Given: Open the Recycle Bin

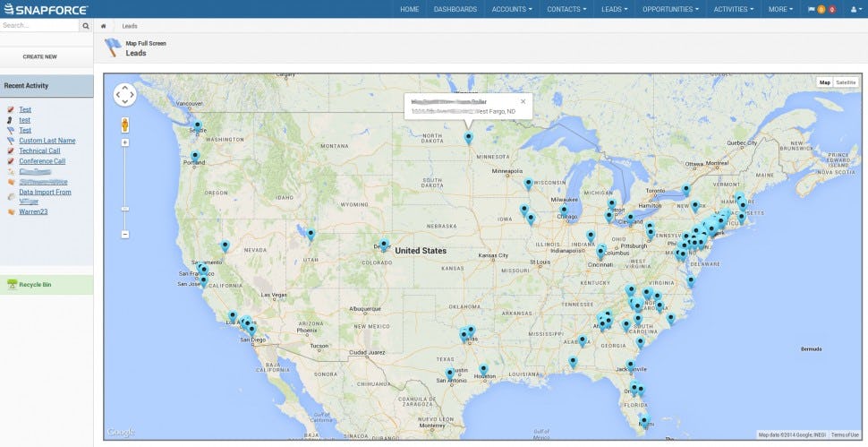Looking at the screenshot, I should click(35, 285).
